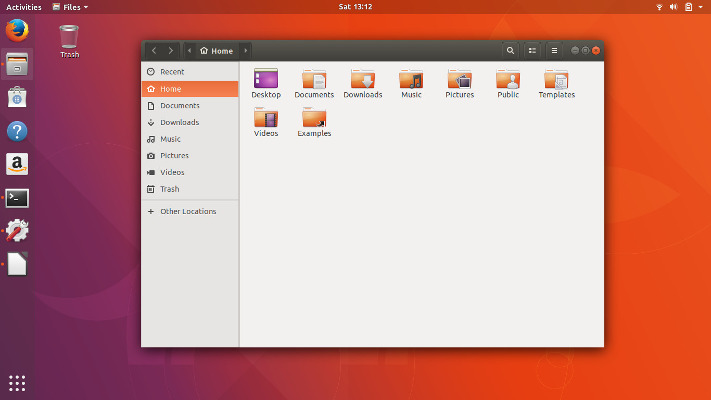Image resolution: width=711 pixels, height=400 pixels.
Task: Select the Trash icon on desktop
Action: (x=69, y=41)
